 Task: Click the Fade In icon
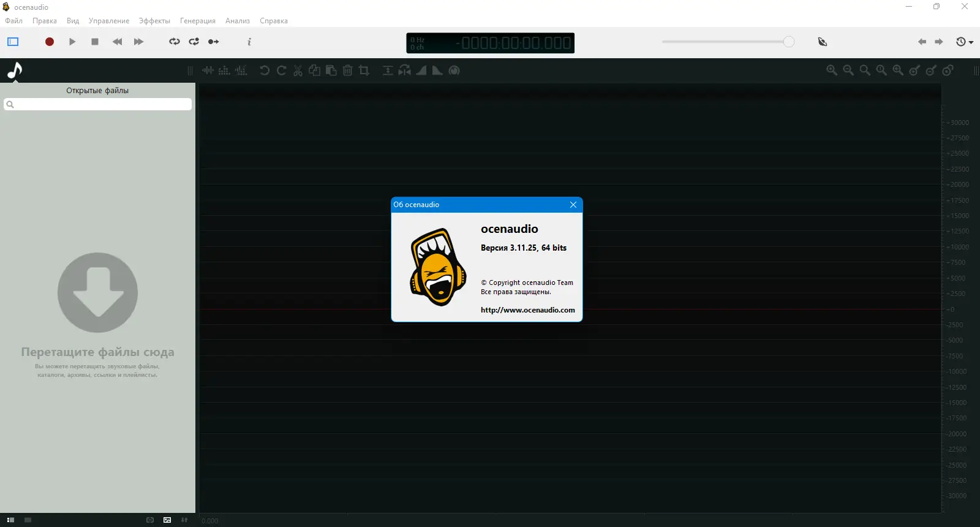pyautogui.click(x=421, y=70)
